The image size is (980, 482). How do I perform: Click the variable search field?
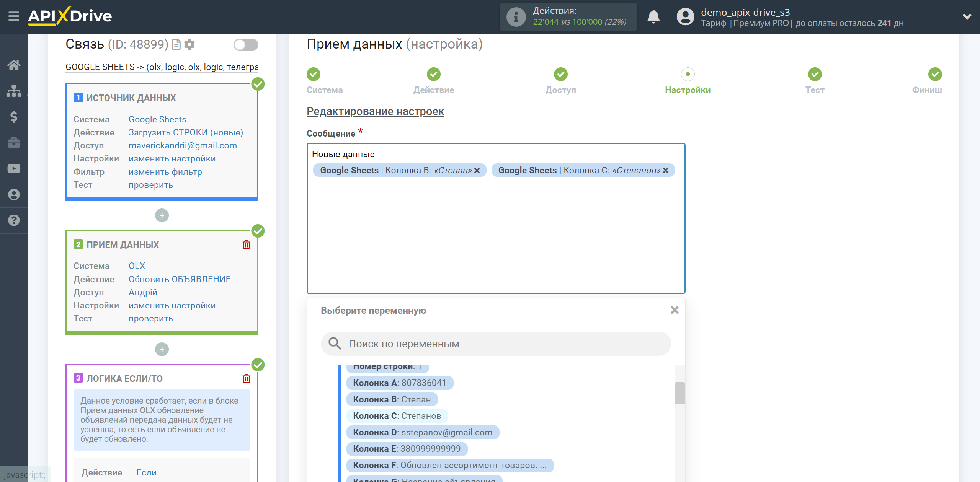496,344
